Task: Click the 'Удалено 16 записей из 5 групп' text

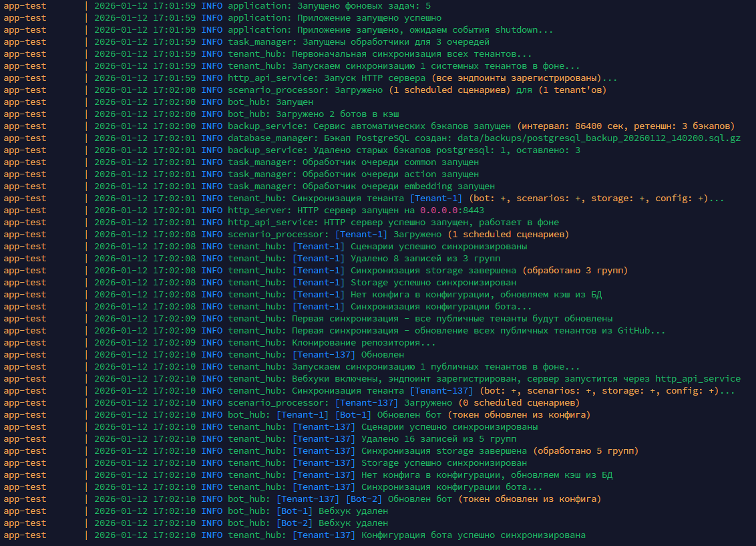Action: point(438,439)
